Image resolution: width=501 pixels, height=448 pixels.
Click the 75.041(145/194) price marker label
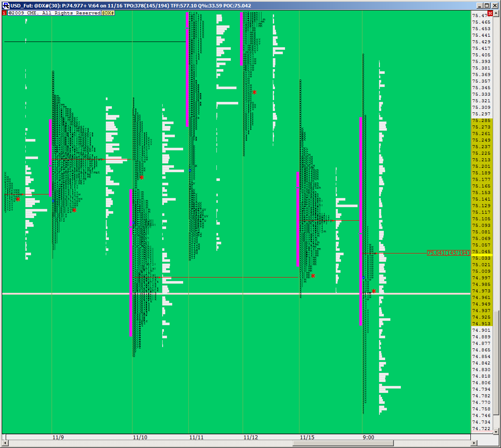(449, 253)
